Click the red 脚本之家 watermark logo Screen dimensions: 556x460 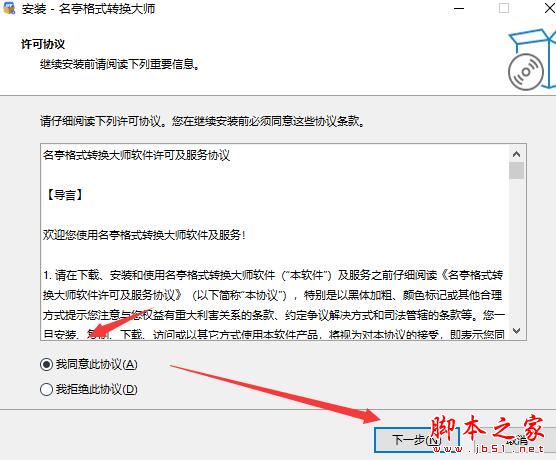[x=488, y=428]
